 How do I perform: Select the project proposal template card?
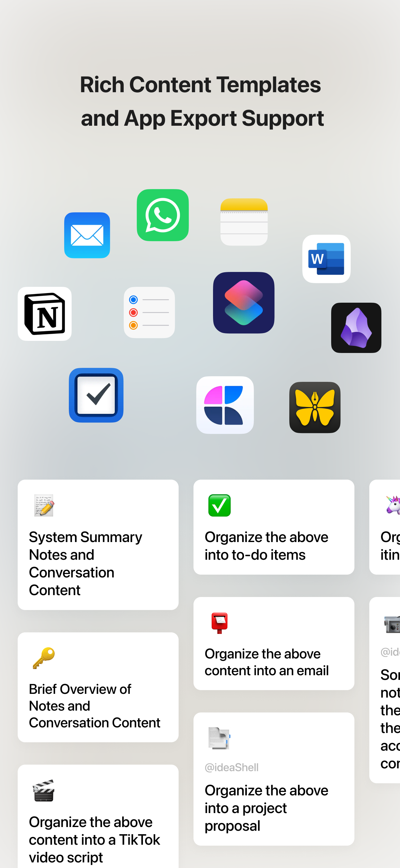(274, 779)
